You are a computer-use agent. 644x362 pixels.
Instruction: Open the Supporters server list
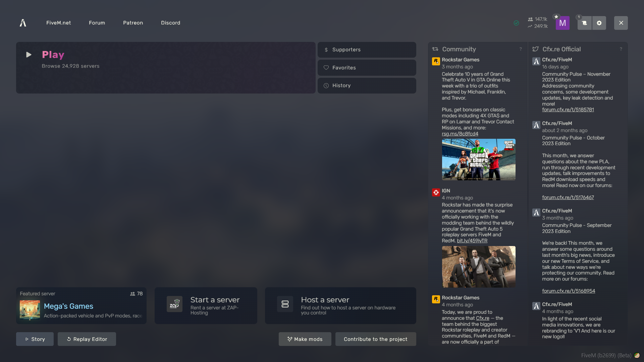(x=367, y=50)
